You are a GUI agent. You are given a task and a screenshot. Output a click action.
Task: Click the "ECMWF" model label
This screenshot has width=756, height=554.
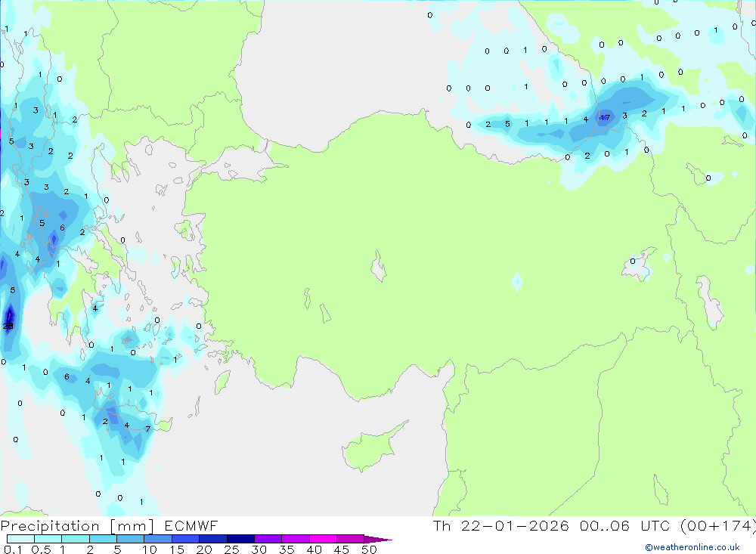191,525
